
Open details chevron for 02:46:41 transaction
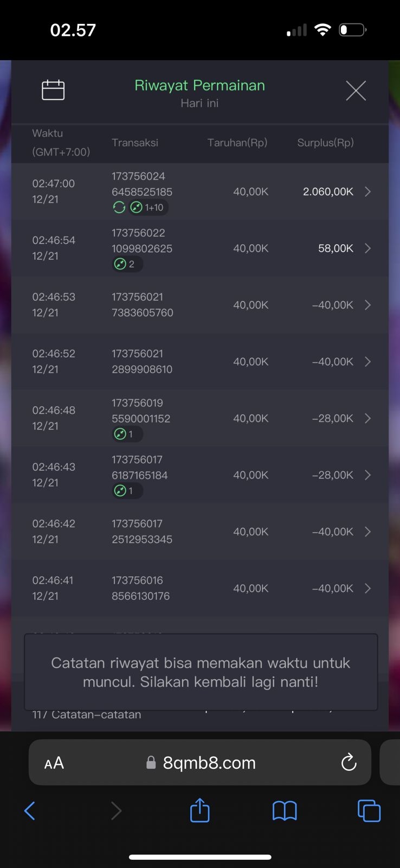[367, 588]
